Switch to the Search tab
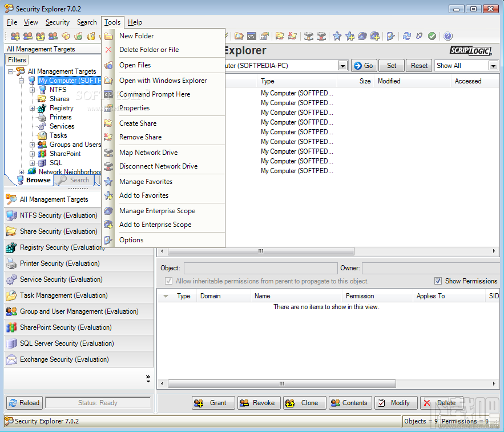Screen dimensions: 504x432 click(x=75, y=180)
